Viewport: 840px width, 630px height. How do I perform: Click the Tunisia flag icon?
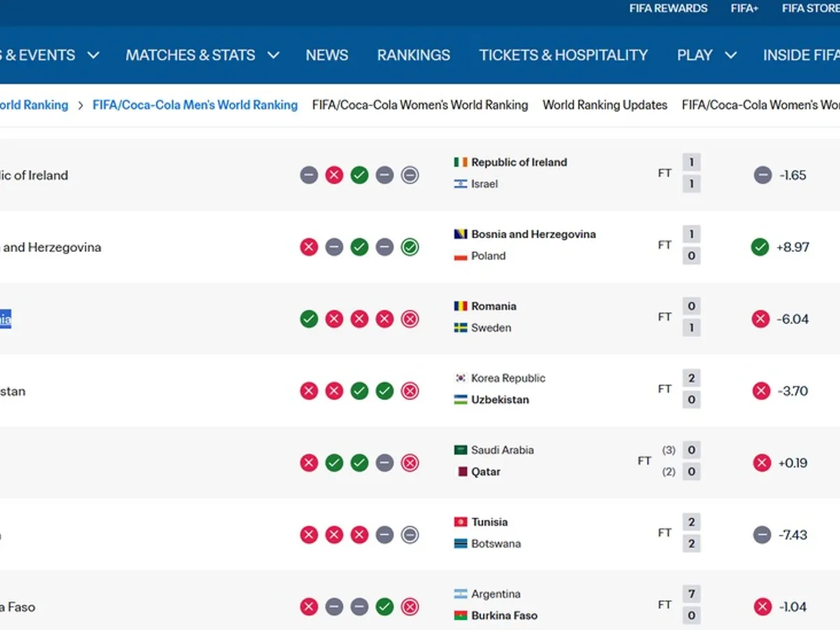pos(460,522)
